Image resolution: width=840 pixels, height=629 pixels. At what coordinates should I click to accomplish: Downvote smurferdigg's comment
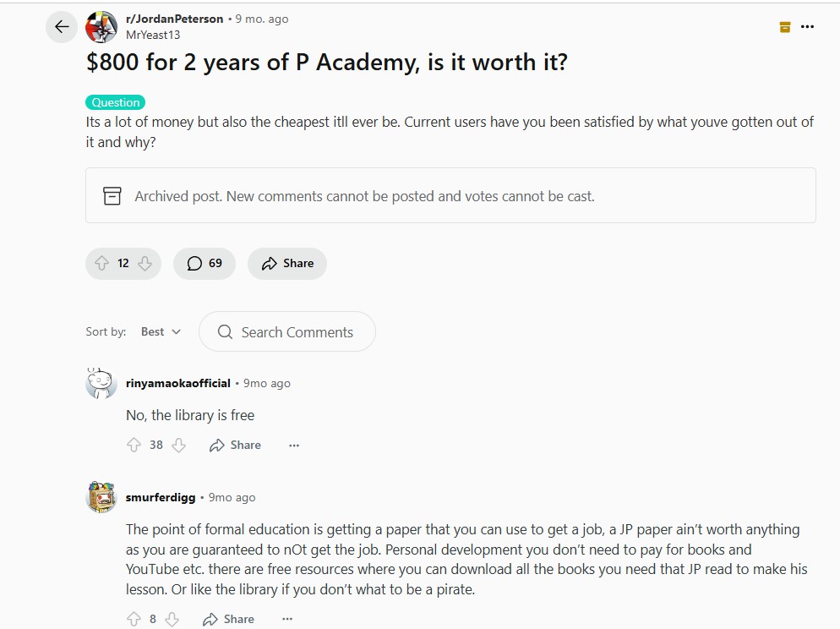[172, 619]
